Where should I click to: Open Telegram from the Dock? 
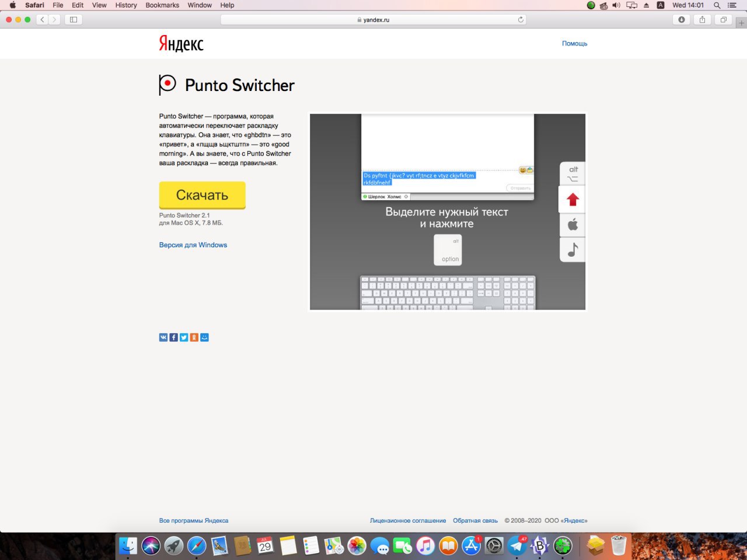point(516,546)
